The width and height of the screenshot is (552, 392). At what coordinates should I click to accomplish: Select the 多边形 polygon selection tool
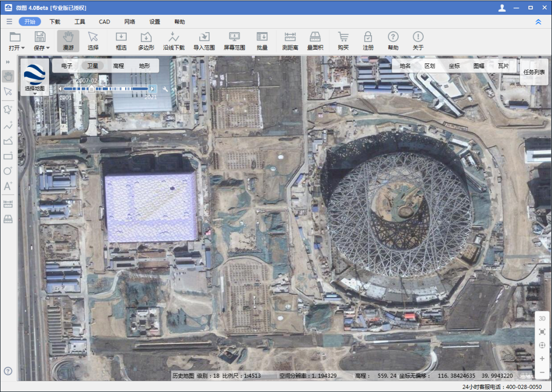(x=146, y=41)
